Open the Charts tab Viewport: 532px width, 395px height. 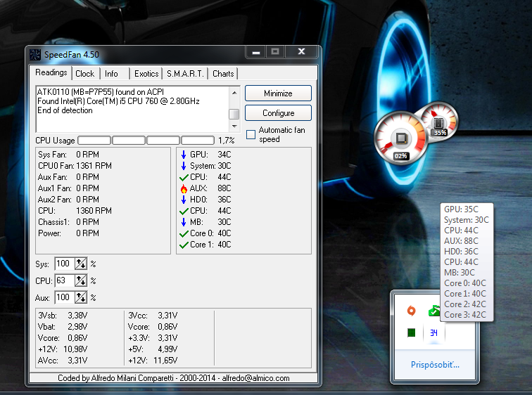click(x=223, y=74)
